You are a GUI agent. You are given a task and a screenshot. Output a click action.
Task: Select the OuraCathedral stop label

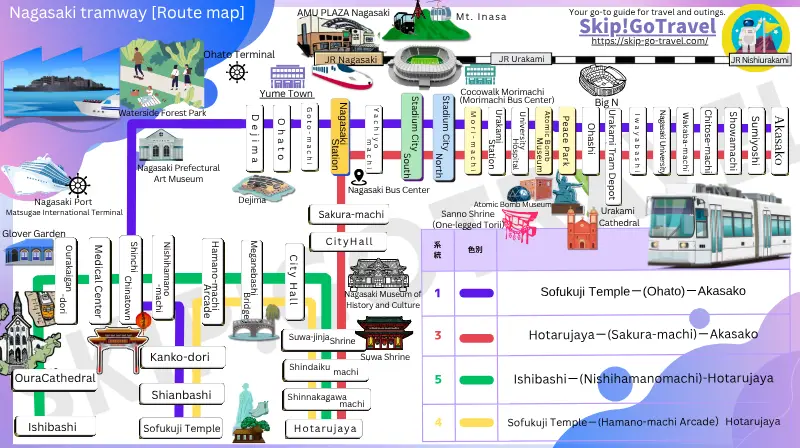pos(55,378)
